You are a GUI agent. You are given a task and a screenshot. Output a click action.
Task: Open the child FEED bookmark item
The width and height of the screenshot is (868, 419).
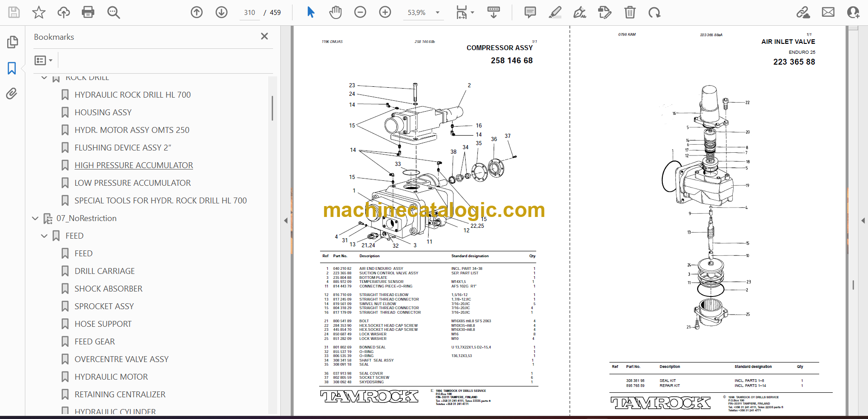click(84, 254)
